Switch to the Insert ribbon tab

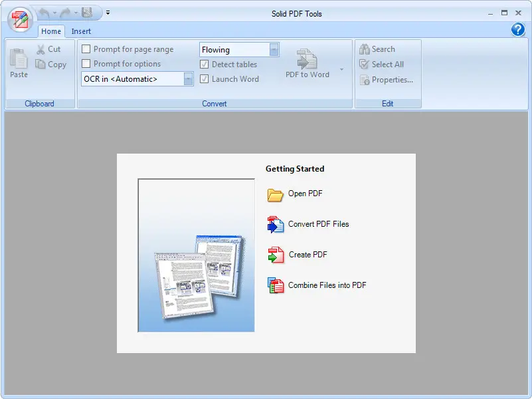tap(81, 31)
